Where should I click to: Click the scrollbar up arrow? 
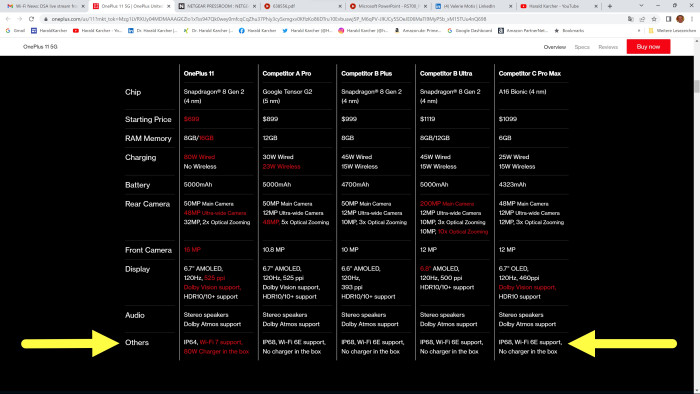[x=696, y=41]
